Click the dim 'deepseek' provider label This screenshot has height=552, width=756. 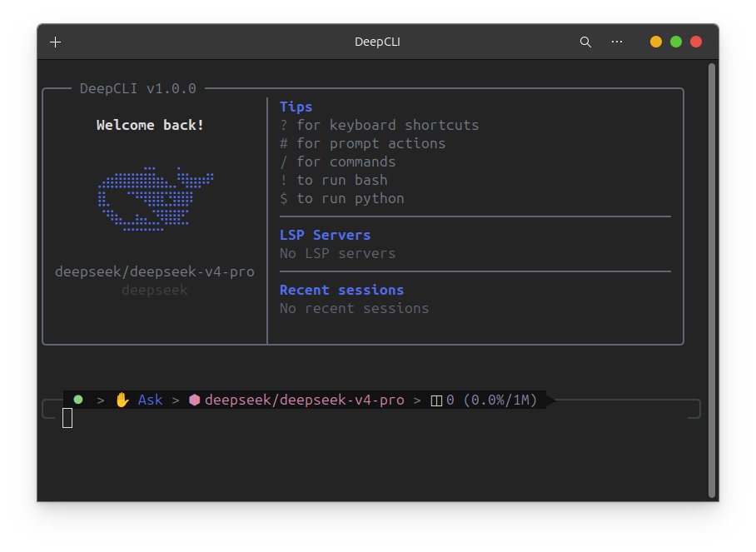click(x=155, y=290)
